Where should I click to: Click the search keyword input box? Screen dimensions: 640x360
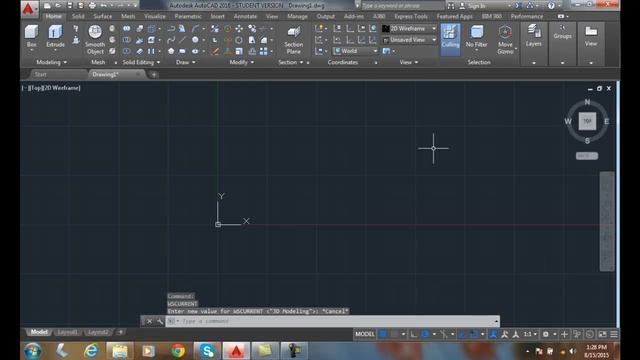click(402, 6)
